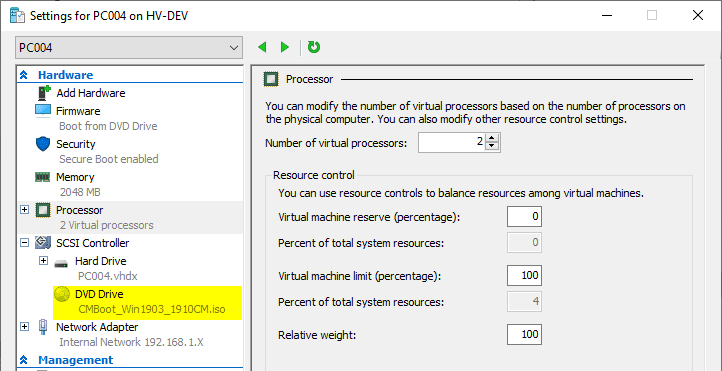Expand the Hard Drive tree node
Screen dimensions: 722x371
[43, 261]
